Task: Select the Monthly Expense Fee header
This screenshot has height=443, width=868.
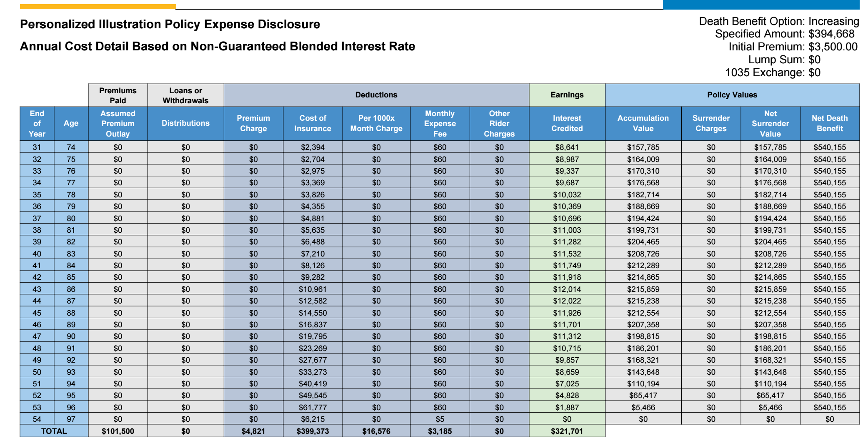Action: pos(440,123)
